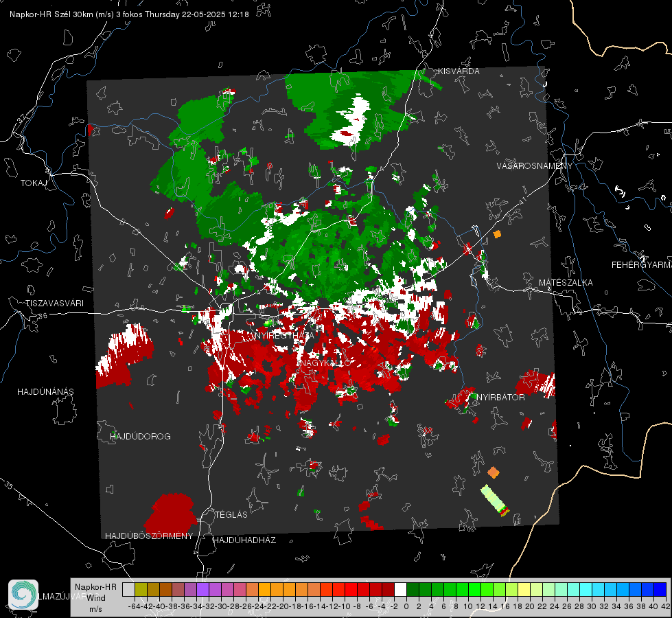Pick the purple legend swatch between -34 and -32
The image size is (672, 618).
(x=202, y=589)
